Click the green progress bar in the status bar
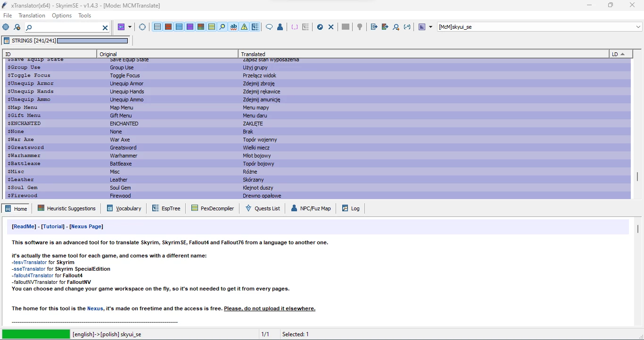Screen dimensions: 644x340 click(36, 334)
